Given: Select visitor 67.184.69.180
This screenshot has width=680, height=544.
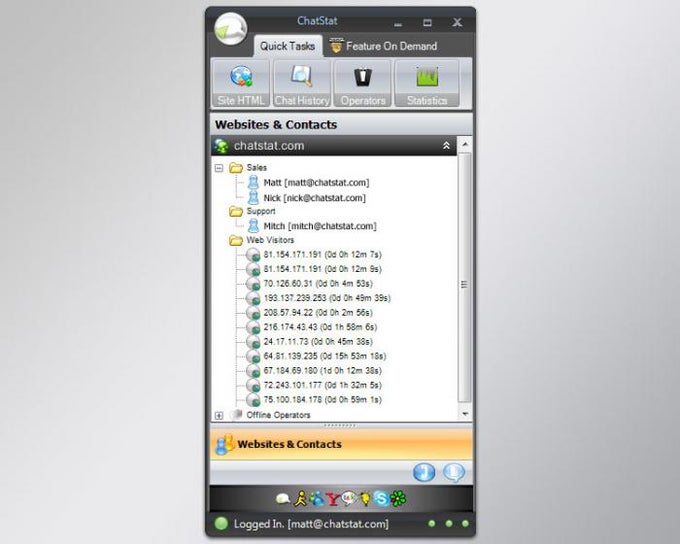Looking at the screenshot, I should coord(323,371).
